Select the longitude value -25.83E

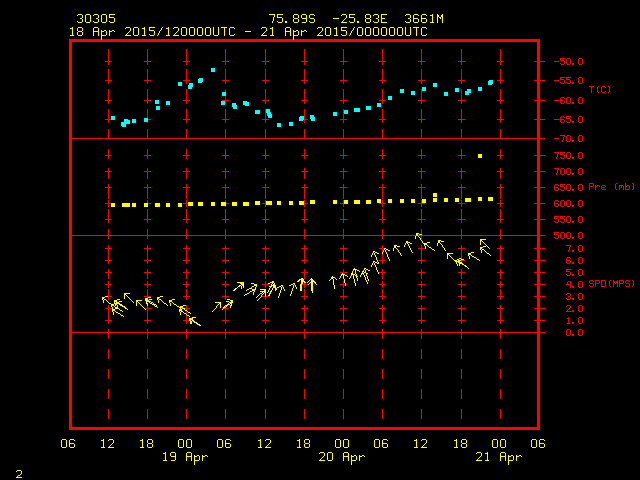coord(360,19)
